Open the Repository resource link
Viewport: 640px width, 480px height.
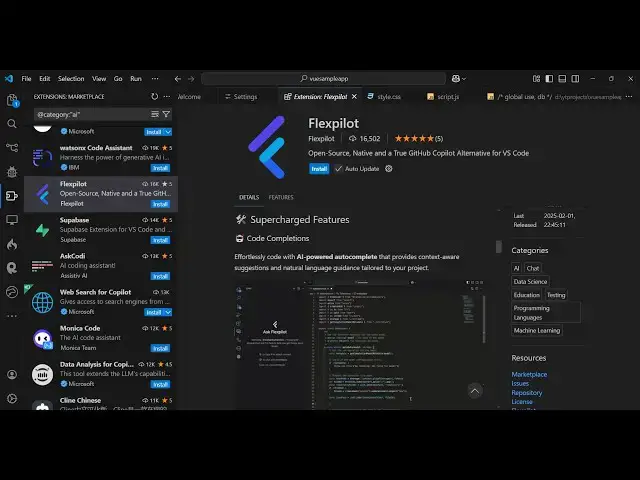(x=527, y=393)
